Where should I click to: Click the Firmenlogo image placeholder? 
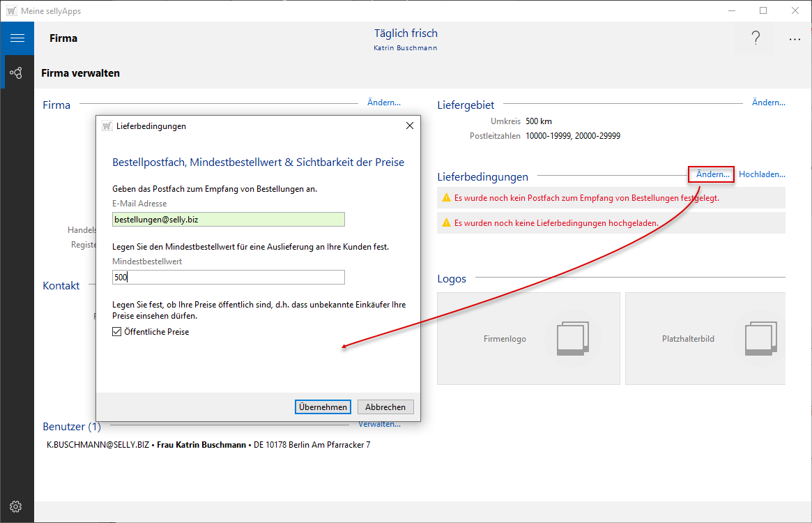tap(528, 339)
